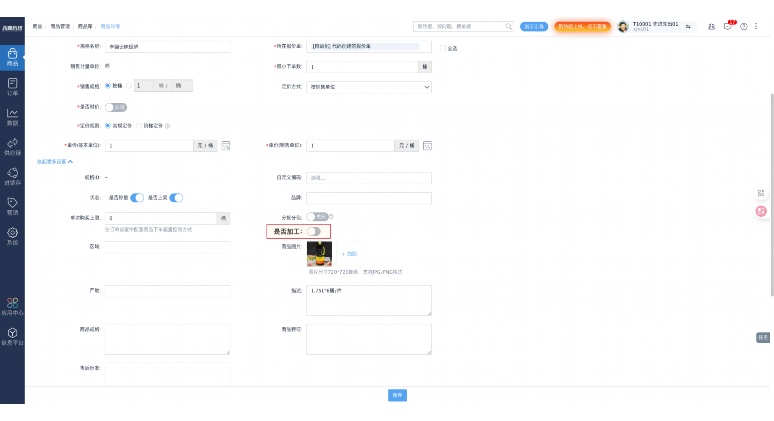The height and width of the screenshot is (421, 774).
Task: Click the blue 保存 save button
Action: coord(397,395)
